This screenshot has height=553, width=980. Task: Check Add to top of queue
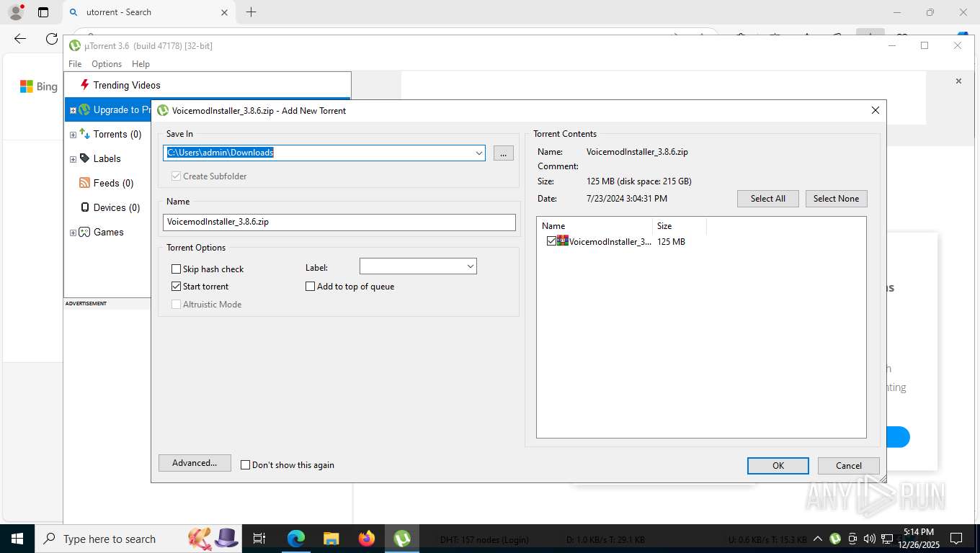click(311, 287)
